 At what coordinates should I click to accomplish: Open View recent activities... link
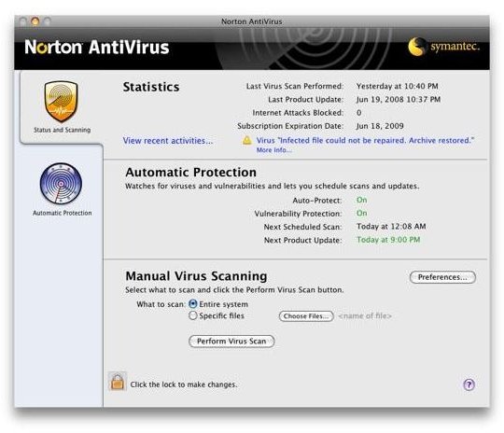point(168,141)
